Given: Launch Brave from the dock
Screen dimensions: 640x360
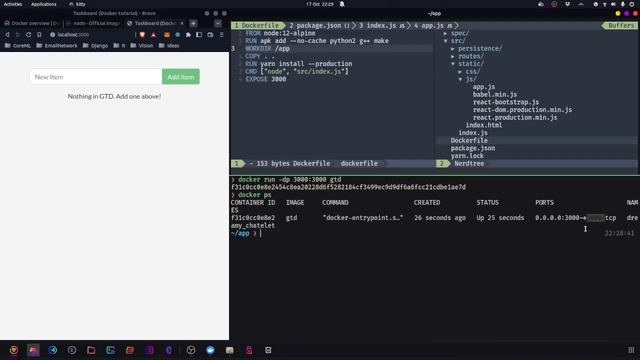Looking at the screenshot, I should coord(14,350).
